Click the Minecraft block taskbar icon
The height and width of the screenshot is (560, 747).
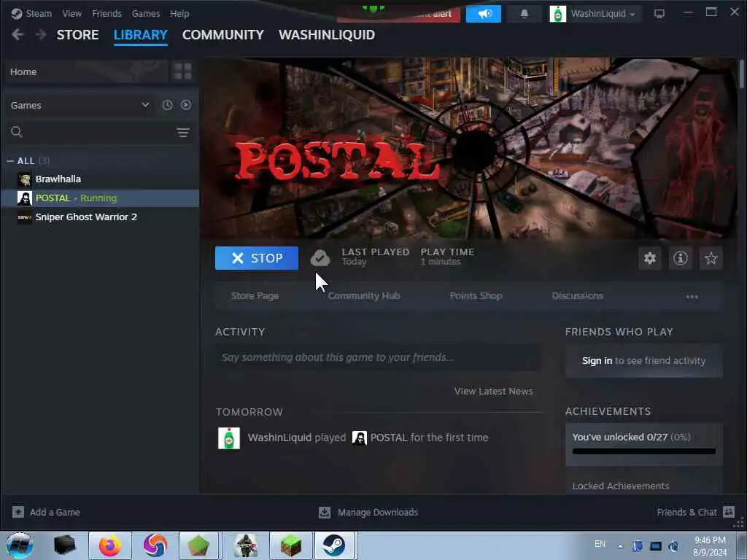pyautogui.click(x=291, y=545)
